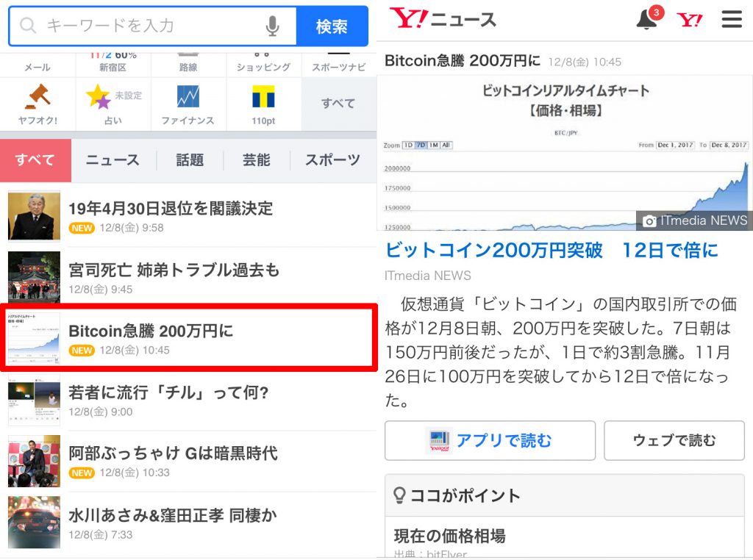This screenshot has width=753, height=560.
Task: Tap the lightbulb icon by ココがポイント
Action: [399, 495]
